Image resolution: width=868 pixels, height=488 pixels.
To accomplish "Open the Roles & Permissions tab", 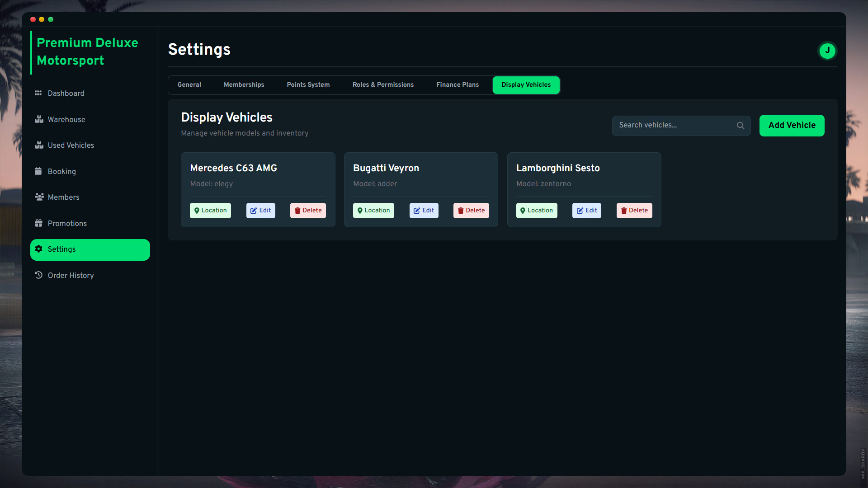I will pos(383,85).
